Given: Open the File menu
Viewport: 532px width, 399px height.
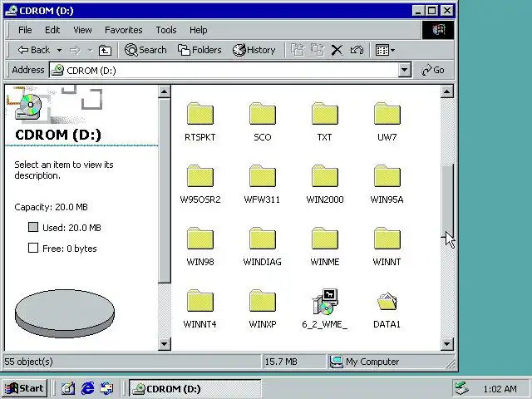Looking at the screenshot, I should [25, 30].
